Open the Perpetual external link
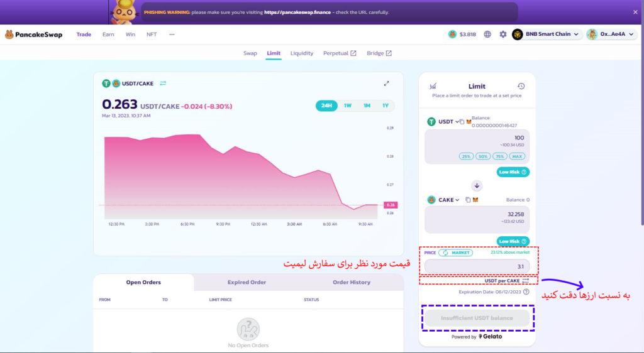644x353 pixels. (340, 53)
